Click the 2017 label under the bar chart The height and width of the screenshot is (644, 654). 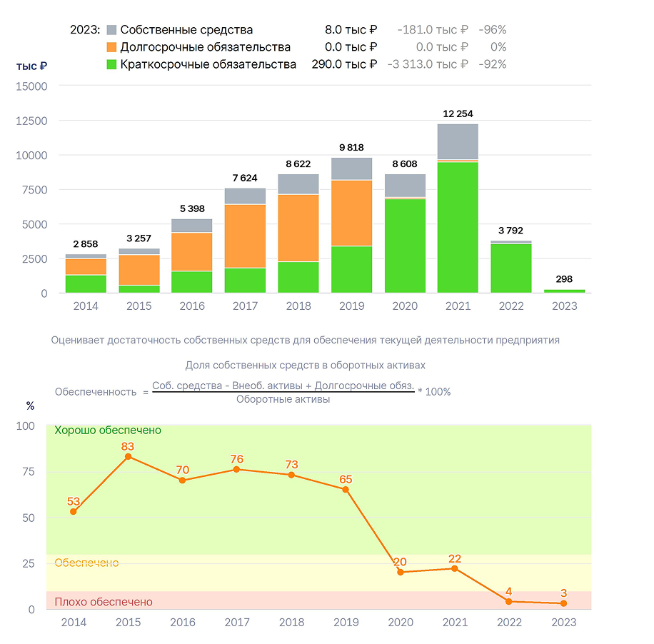pos(246,306)
